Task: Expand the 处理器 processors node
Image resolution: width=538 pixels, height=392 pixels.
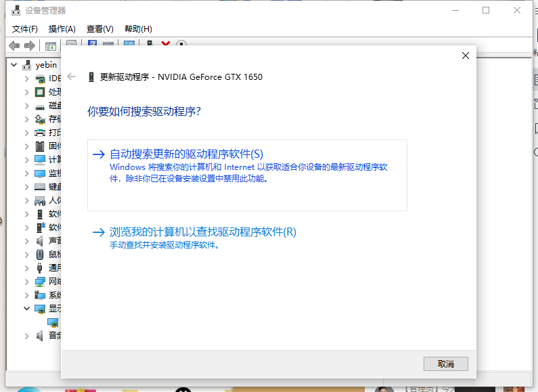Action: (x=27, y=92)
